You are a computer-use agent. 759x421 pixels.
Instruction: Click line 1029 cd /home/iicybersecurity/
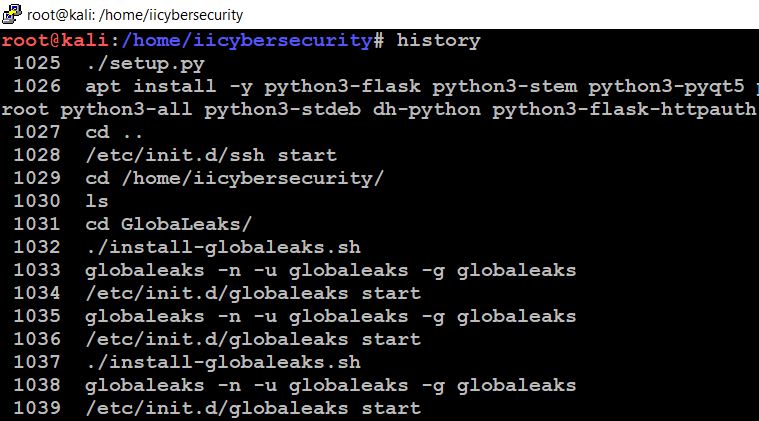point(234,179)
